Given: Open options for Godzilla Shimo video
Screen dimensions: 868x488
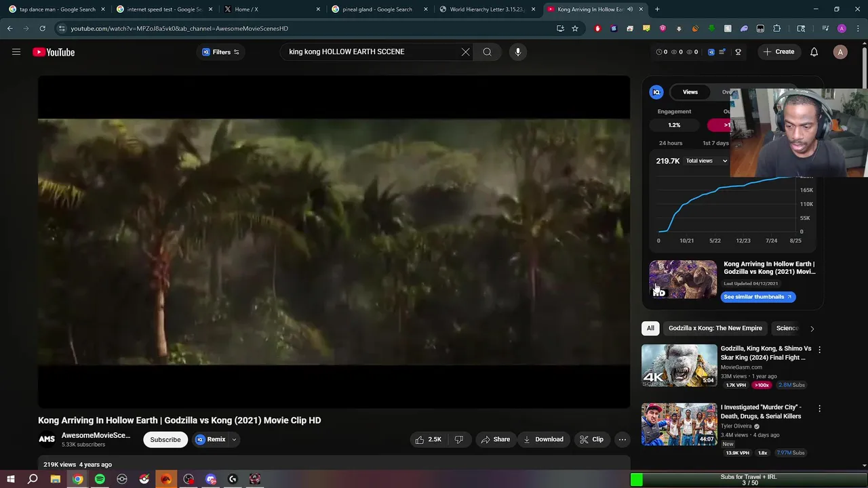Looking at the screenshot, I should coord(819,350).
